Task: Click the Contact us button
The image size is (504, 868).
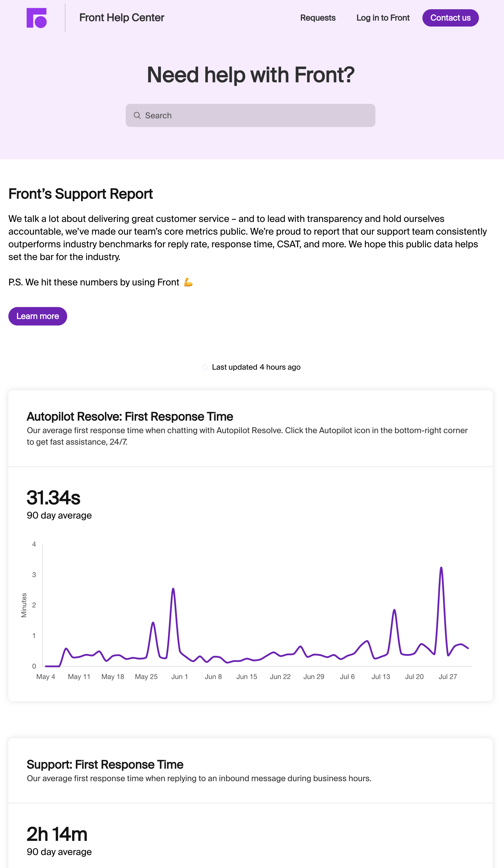Action: click(450, 18)
